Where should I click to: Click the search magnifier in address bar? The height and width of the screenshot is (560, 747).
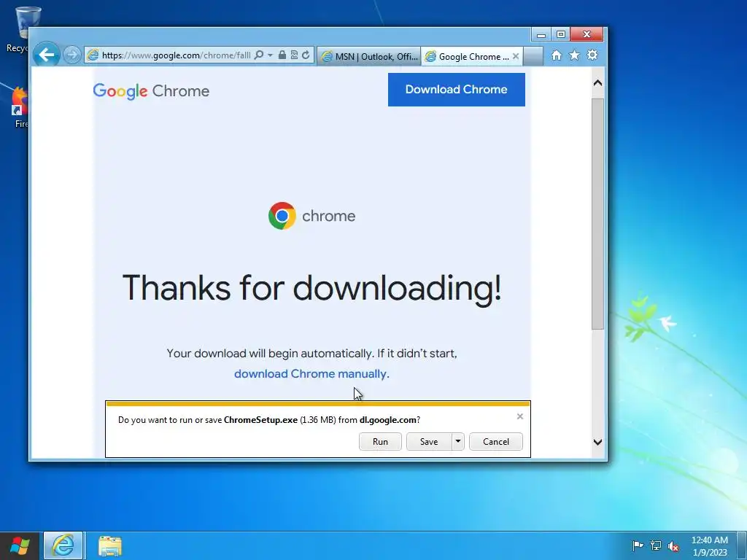[x=259, y=55]
